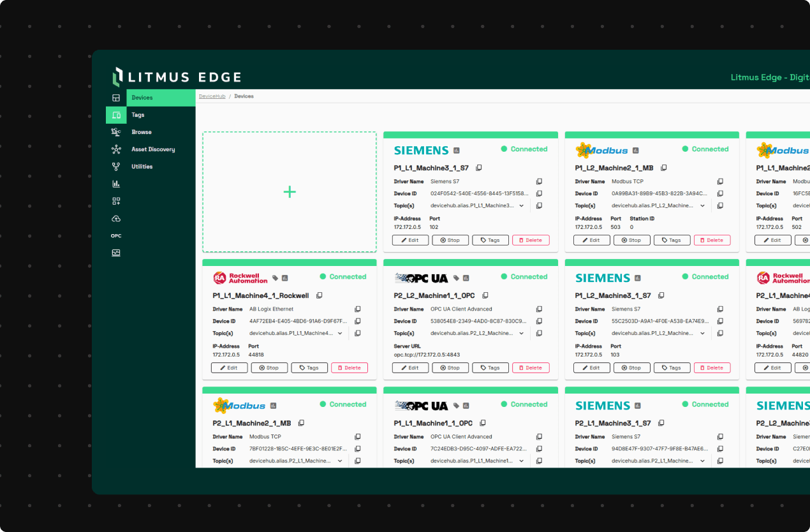
Task: Expand topics dropdown for P2_L2_Machine1_1_OPC
Action: click(x=522, y=334)
